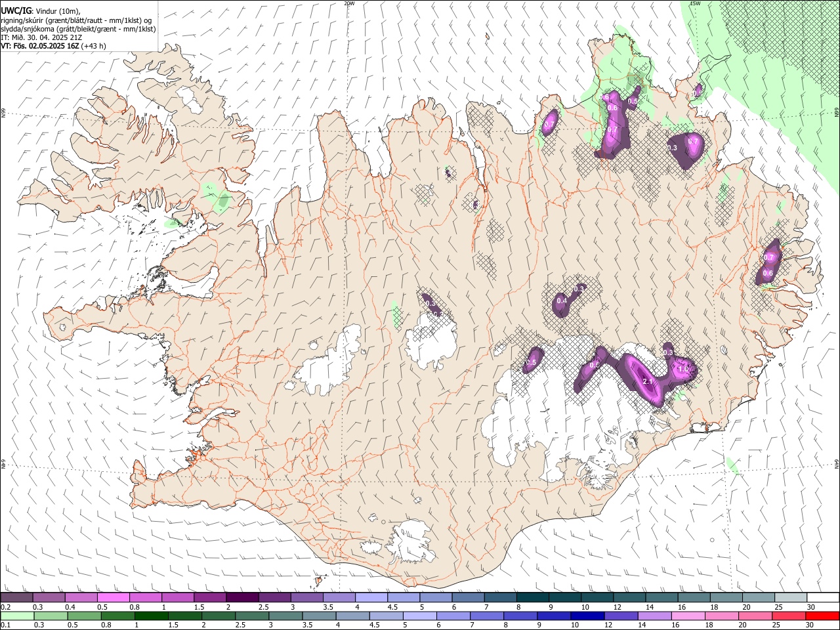Click the 15W longitude label at the top

(x=695, y=3)
